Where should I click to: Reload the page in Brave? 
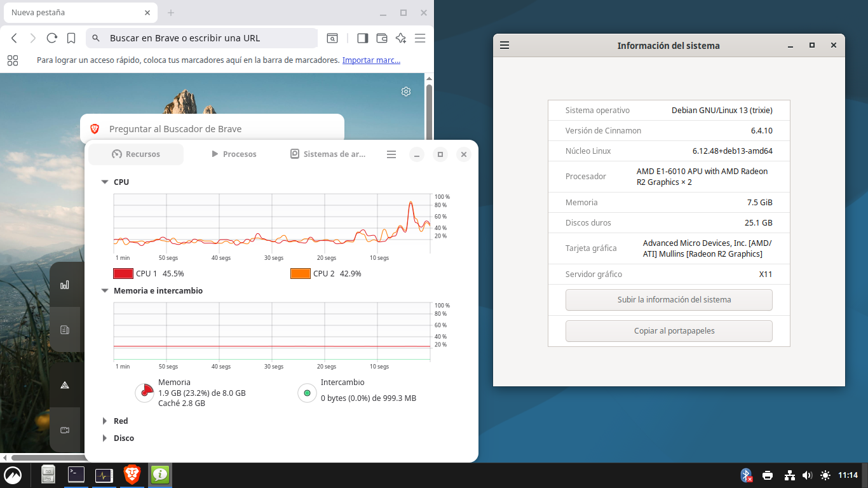[52, 38]
